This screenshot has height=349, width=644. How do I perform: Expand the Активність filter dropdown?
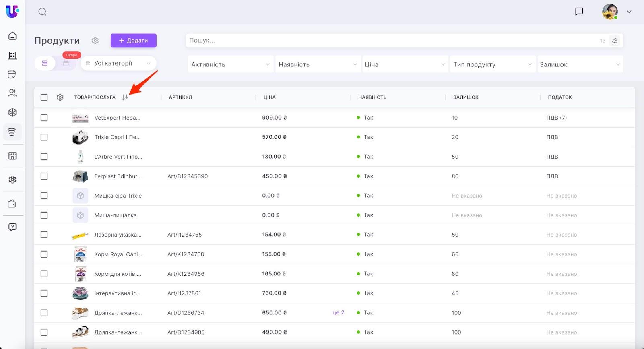230,64
